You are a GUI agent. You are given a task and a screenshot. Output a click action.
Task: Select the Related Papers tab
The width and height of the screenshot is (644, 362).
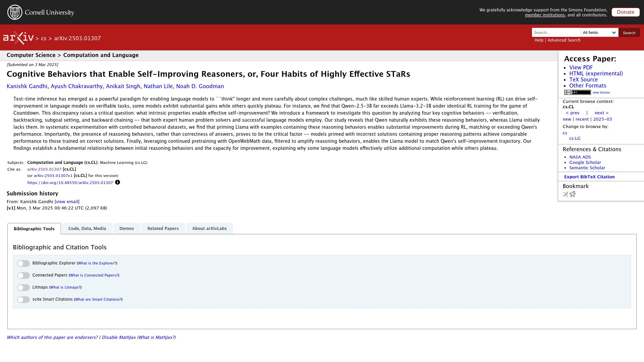[163, 229]
